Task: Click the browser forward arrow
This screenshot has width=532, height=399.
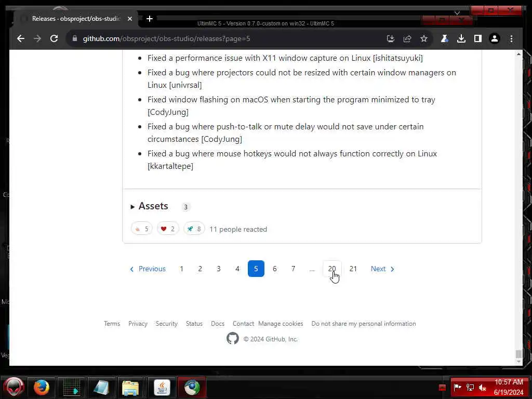Action: (x=37, y=38)
